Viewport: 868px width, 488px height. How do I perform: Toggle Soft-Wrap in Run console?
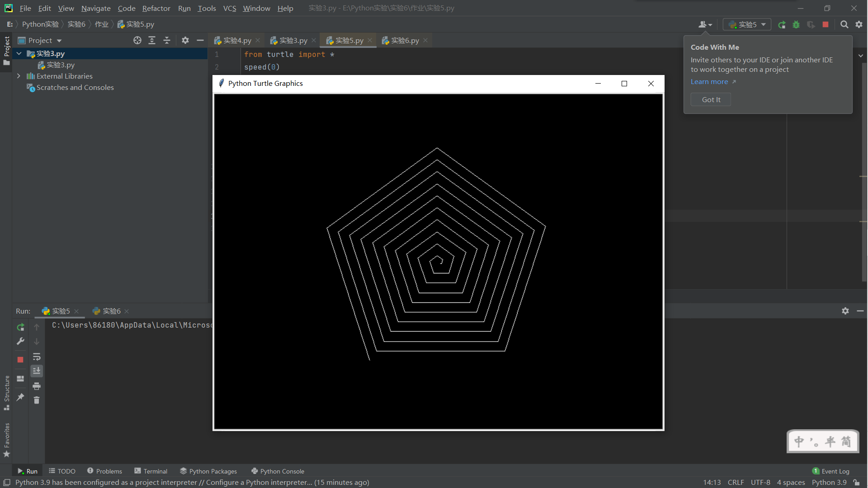pyautogui.click(x=37, y=357)
